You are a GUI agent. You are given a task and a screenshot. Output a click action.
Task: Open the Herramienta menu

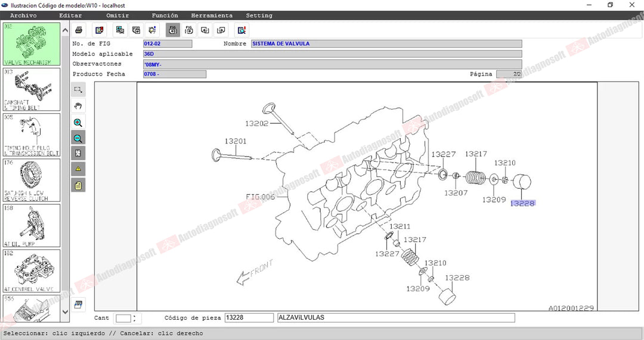[x=212, y=15]
